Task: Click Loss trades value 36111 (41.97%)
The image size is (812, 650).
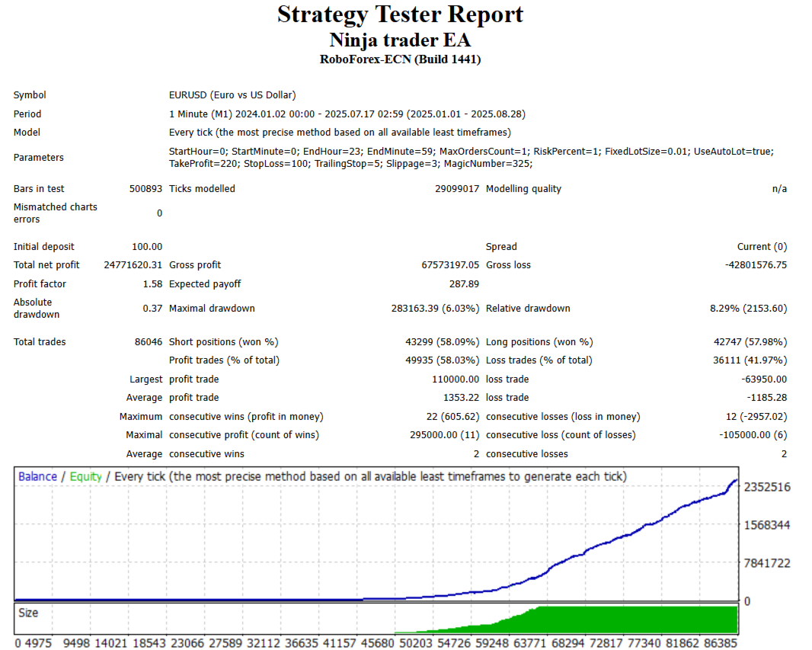Action: pyautogui.click(x=750, y=360)
